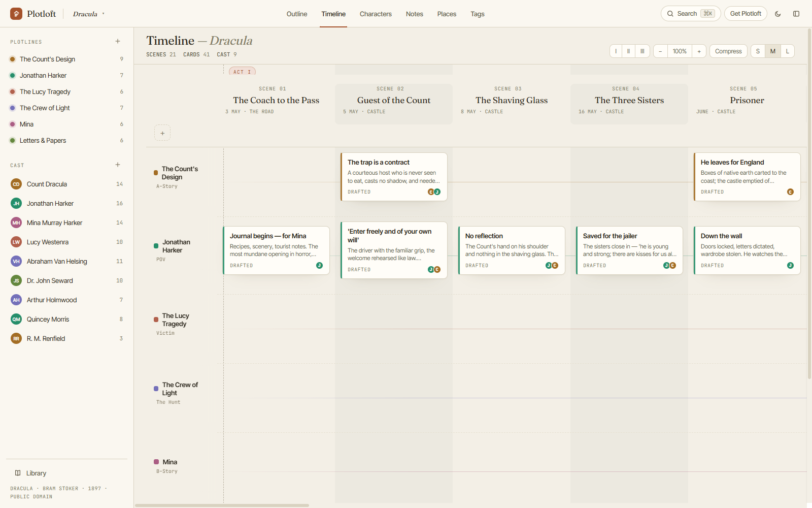Reset zoom via 100% label
This screenshot has width=812, height=508.
pos(680,51)
